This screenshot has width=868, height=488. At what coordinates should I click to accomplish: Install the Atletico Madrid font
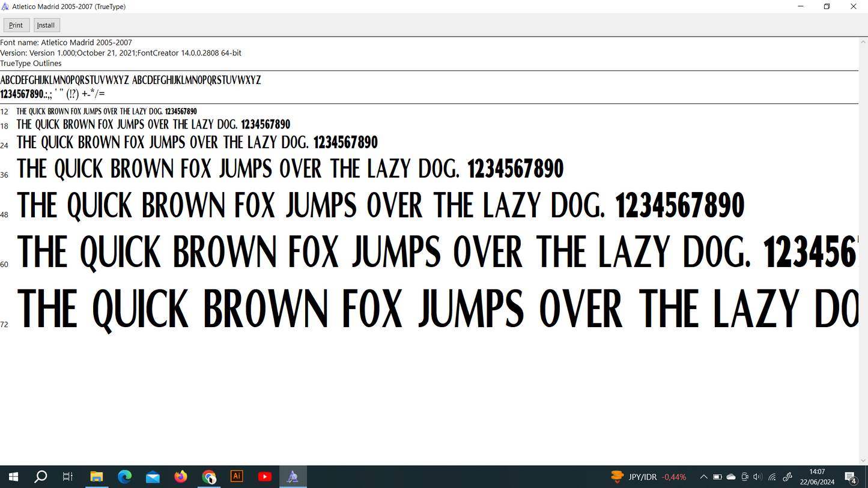click(x=46, y=25)
